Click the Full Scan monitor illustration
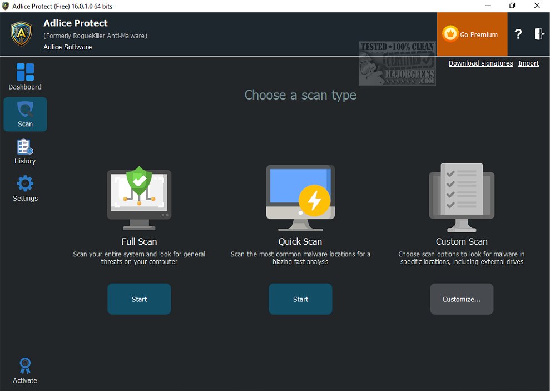550x392 pixels. (139, 198)
